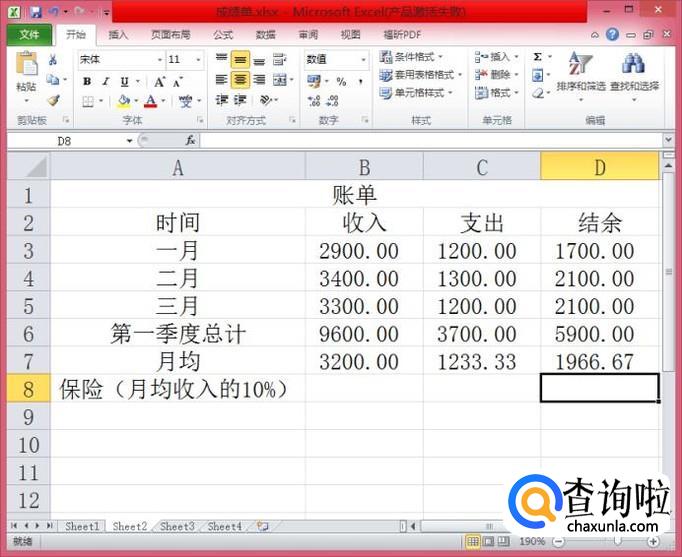Image resolution: width=682 pixels, height=557 pixels.
Task: Click the 插入 cells button
Action: point(497,57)
